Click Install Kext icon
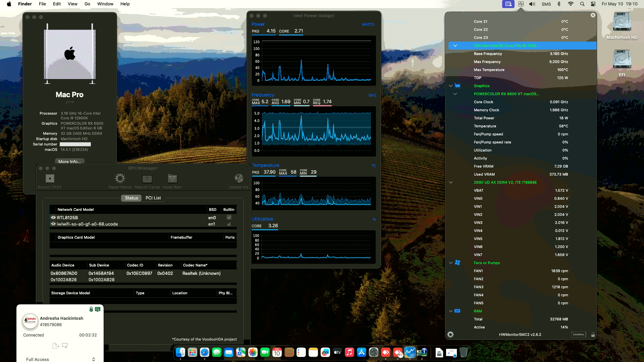Image resolution: width=644 pixels, height=362 pixels. pos(172,179)
